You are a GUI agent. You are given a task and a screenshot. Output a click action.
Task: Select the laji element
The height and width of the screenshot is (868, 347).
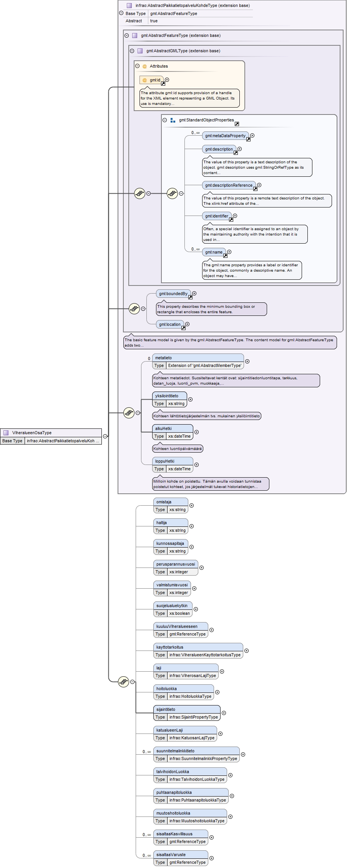click(x=186, y=672)
